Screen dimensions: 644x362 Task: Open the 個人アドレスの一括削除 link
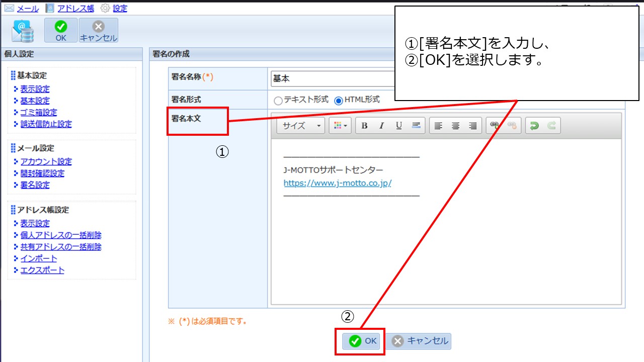tap(61, 235)
